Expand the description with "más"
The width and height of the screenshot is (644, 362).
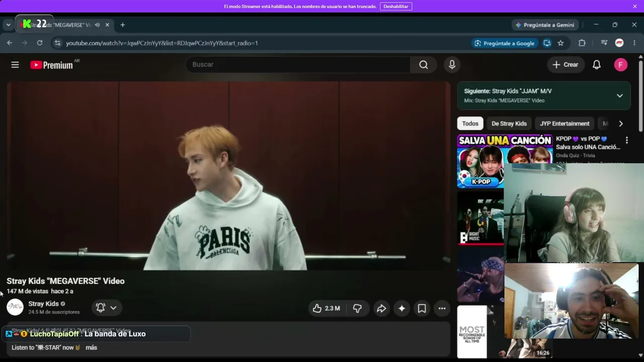pyautogui.click(x=91, y=347)
